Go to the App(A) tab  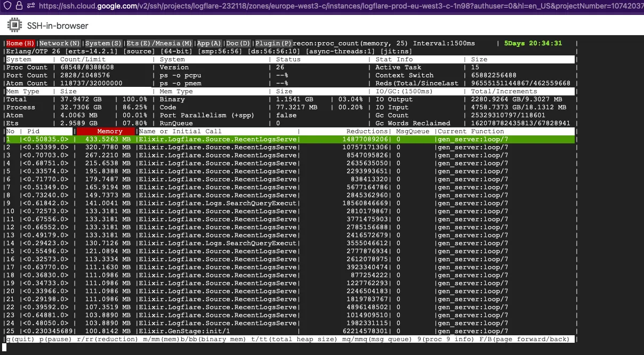click(x=209, y=43)
